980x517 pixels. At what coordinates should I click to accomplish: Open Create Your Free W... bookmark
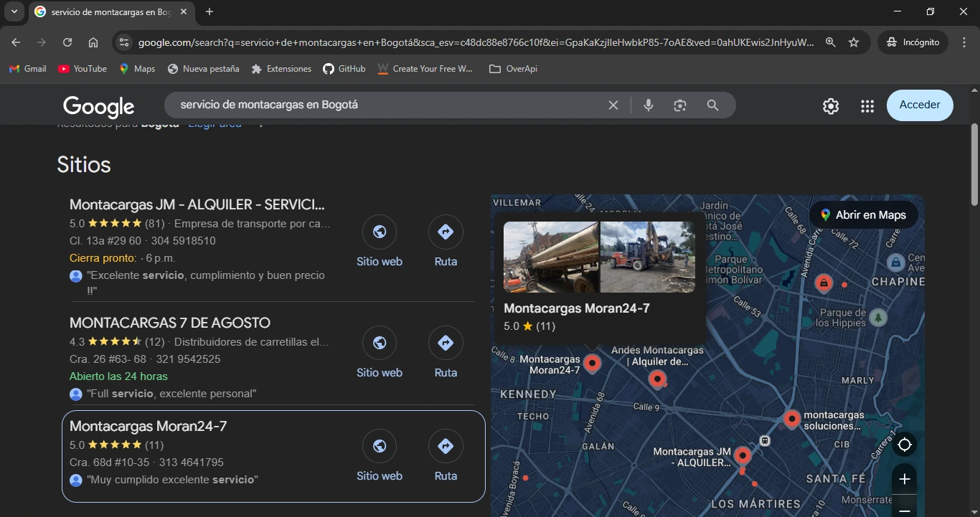pos(425,69)
